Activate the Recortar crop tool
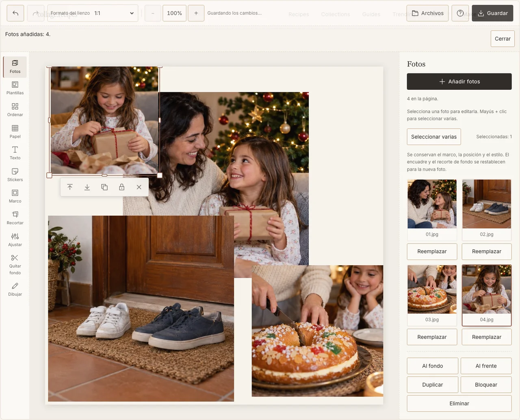 (15, 218)
